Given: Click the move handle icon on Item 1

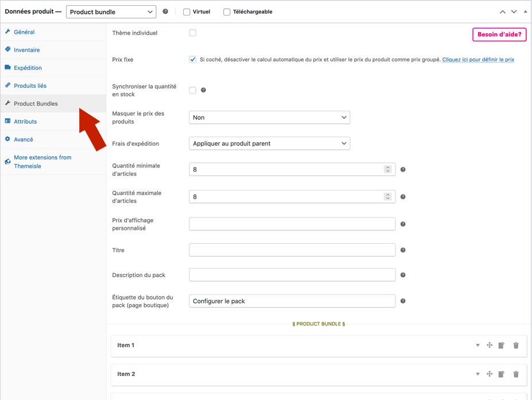Looking at the screenshot, I should click(490, 345).
